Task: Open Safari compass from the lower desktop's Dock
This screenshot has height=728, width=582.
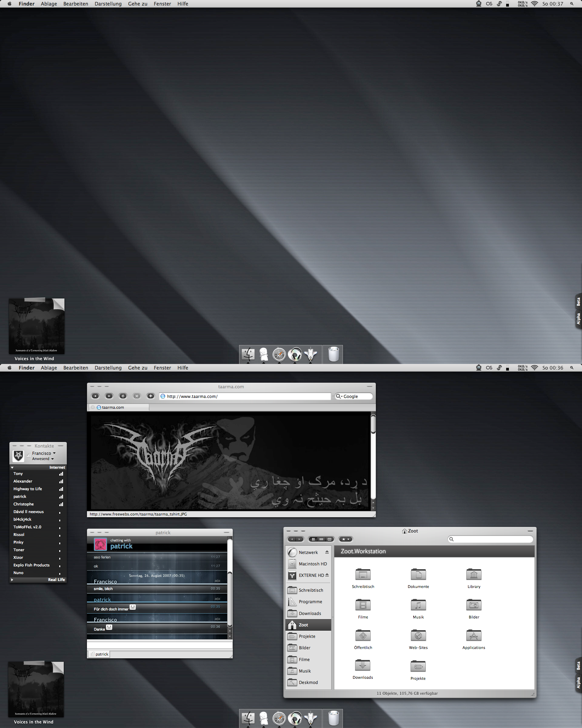Action: click(279, 718)
